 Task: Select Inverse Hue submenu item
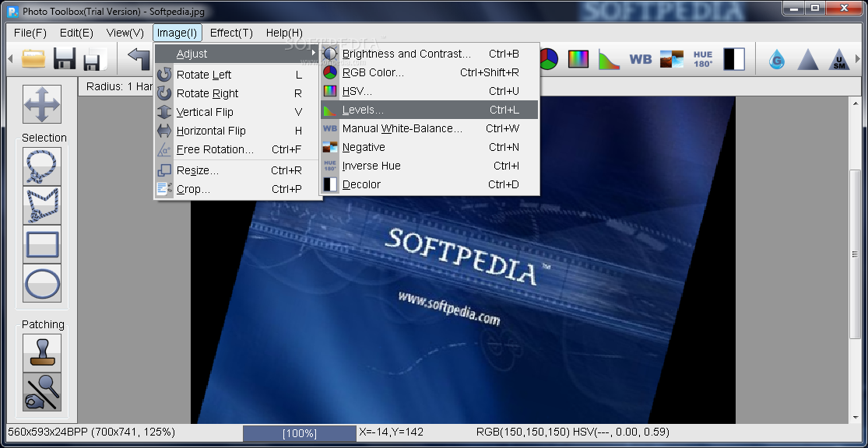[x=430, y=166]
